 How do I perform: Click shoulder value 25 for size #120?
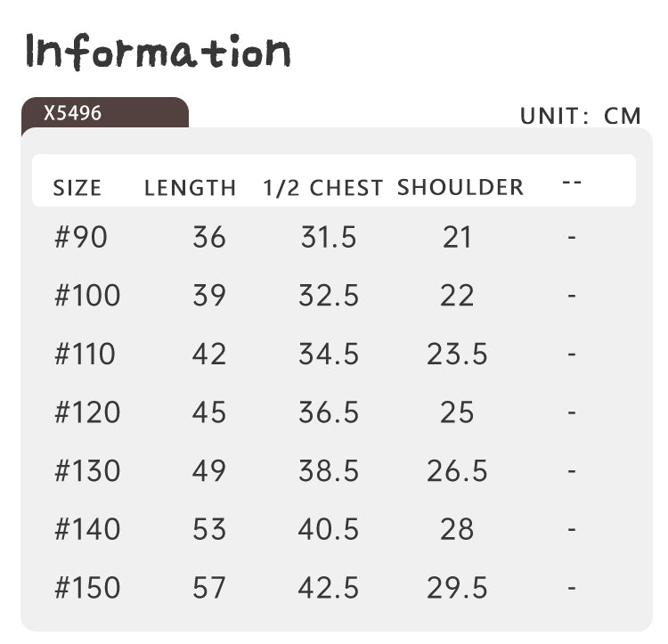(457, 412)
